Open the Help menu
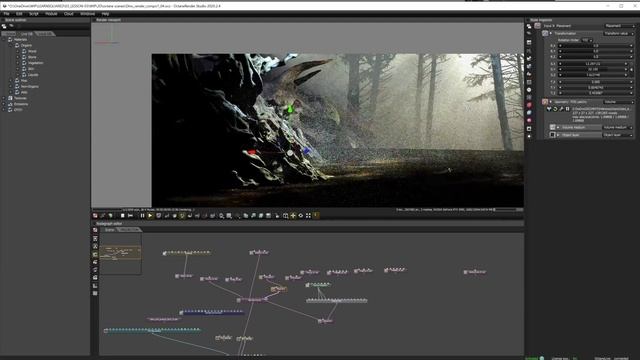The height and width of the screenshot is (360, 640). pos(105,13)
